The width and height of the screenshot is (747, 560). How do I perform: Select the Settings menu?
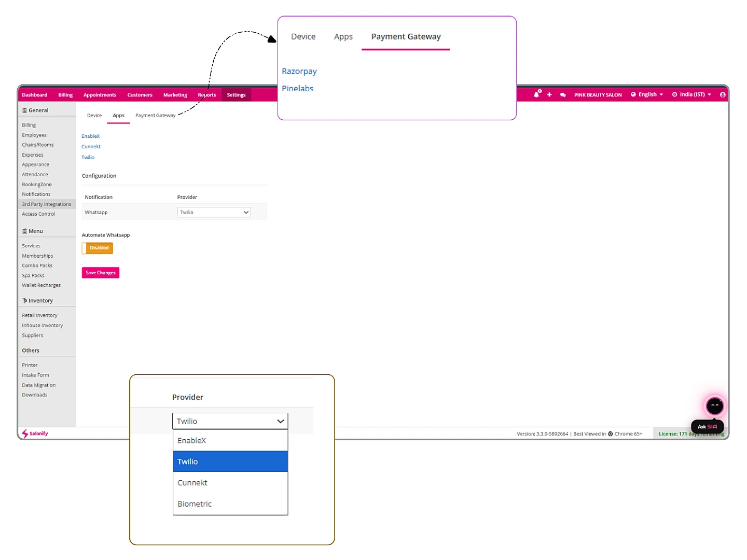[x=236, y=95]
